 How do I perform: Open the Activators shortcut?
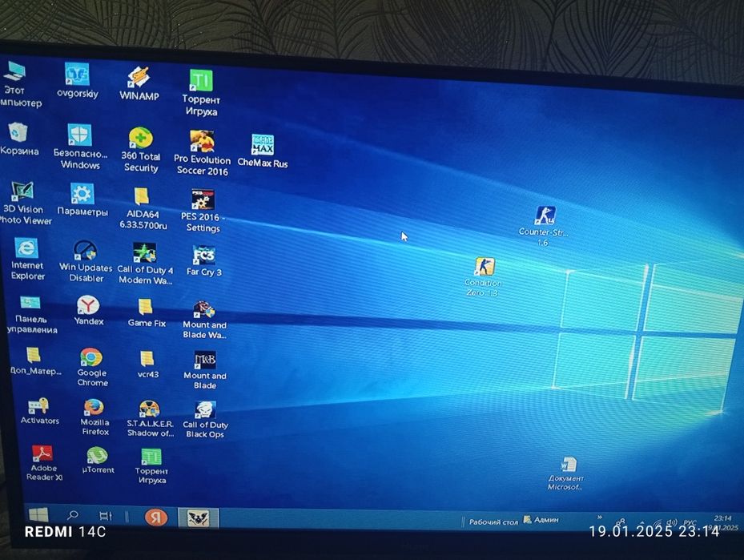(39, 411)
